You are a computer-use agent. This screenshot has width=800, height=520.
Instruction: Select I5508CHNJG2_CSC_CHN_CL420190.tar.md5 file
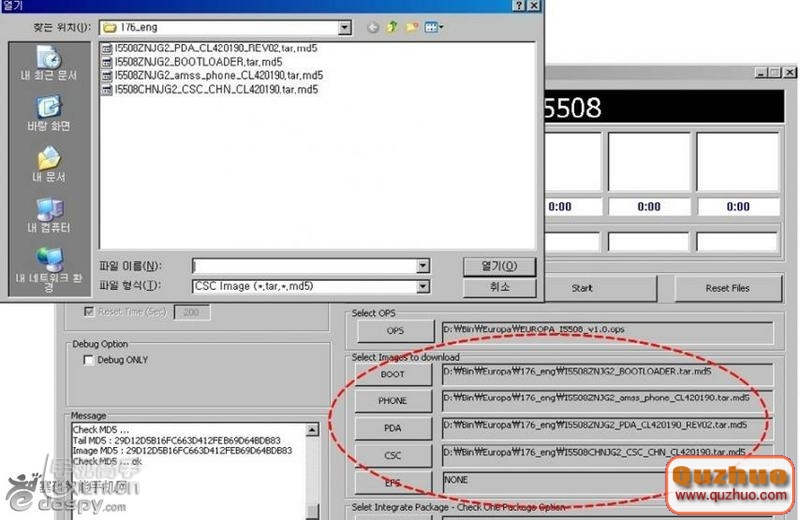click(210, 89)
